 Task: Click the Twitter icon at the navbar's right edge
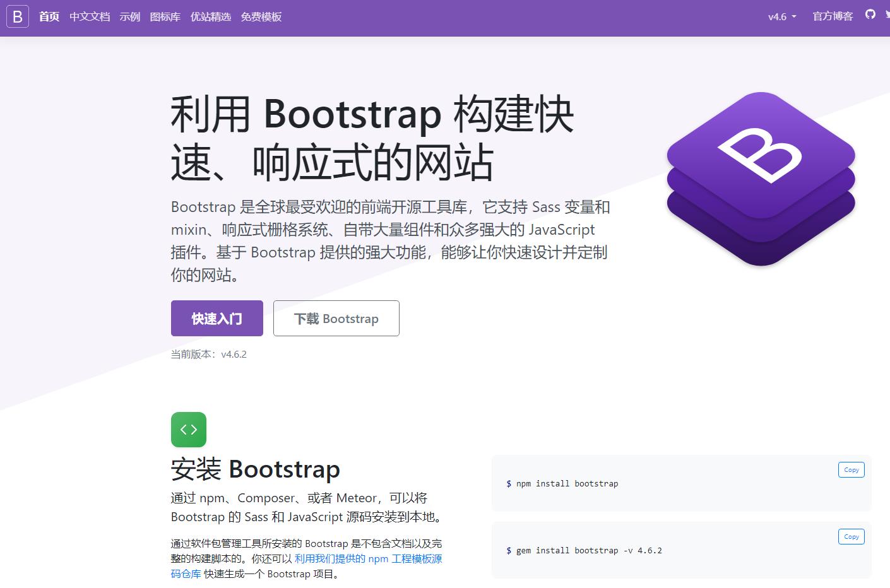click(887, 14)
